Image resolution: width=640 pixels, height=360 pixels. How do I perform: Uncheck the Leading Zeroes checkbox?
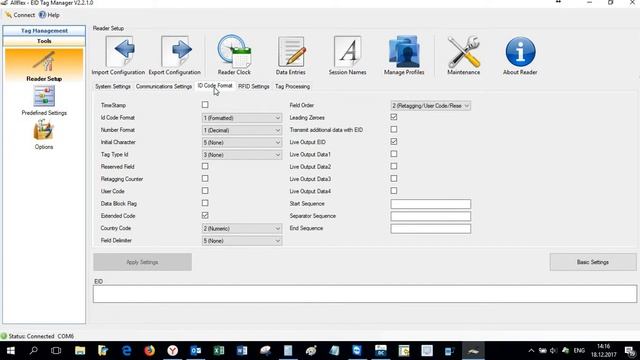point(393,117)
